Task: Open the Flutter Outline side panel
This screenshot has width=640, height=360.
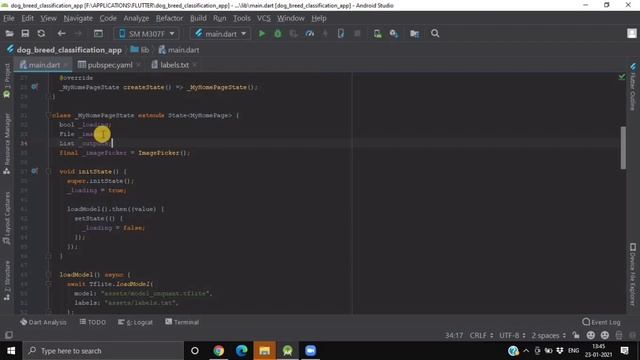Action: 633,87
